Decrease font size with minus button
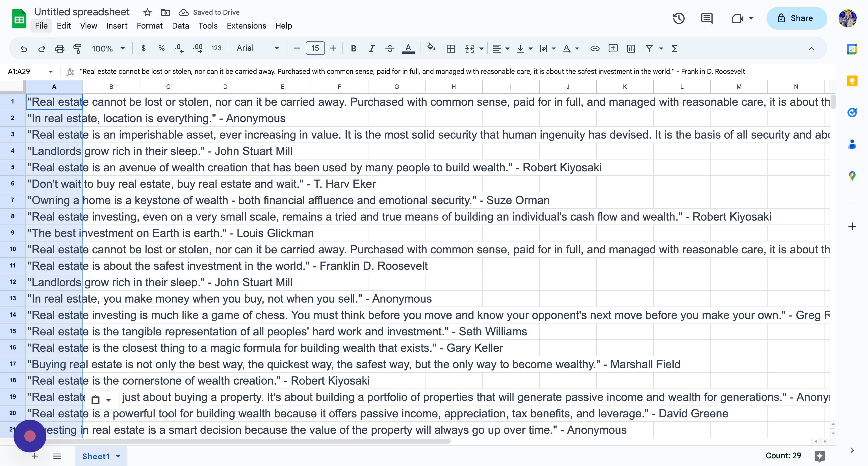868x466 pixels. (297, 48)
